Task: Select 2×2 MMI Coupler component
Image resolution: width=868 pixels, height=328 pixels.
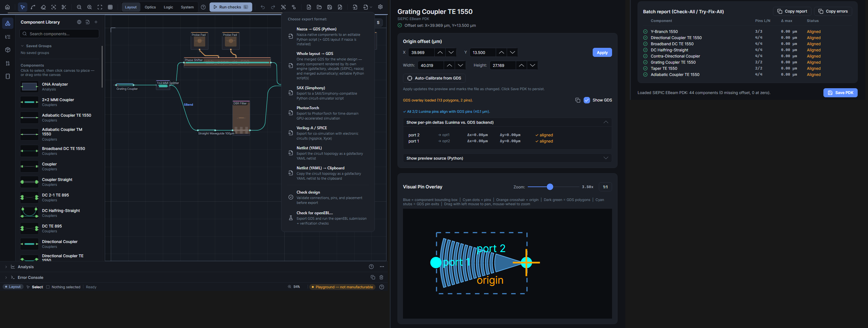Action: click(60, 102)
